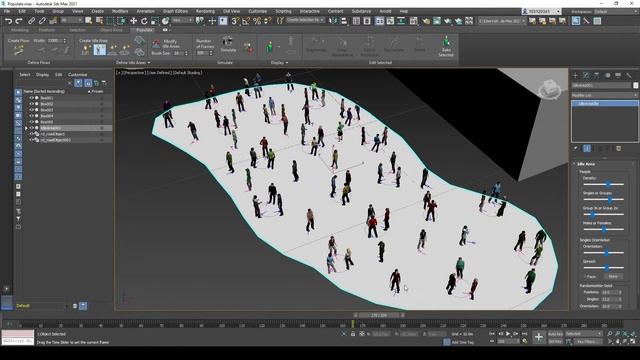640x360 pixels.
Task: Open the selection filter All dropdown
Action: click(71, 20)
